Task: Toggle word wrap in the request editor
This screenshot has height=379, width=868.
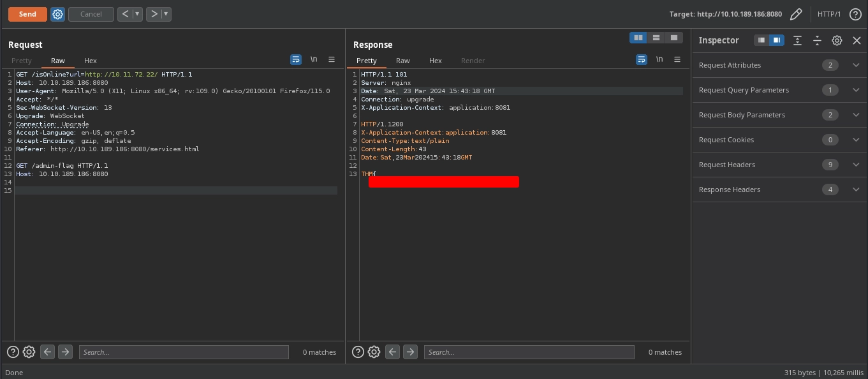Action: (x=295, y=59)
